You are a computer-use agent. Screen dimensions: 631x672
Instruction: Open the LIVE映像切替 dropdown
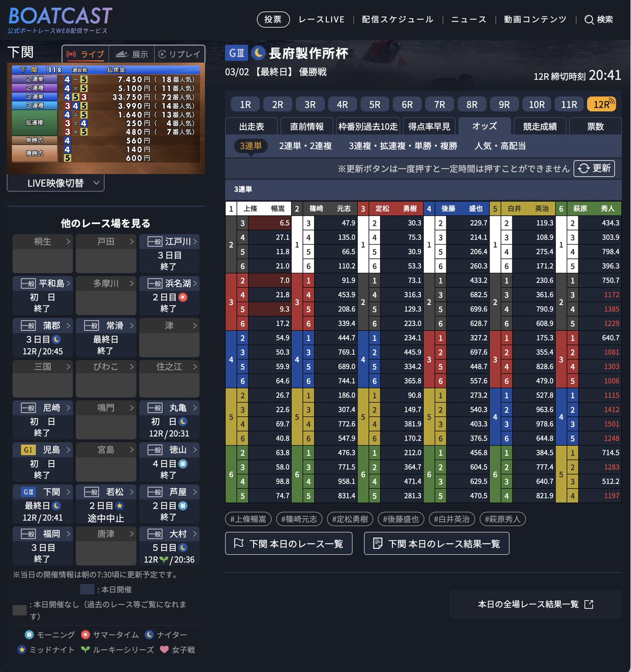pos(55,183)
